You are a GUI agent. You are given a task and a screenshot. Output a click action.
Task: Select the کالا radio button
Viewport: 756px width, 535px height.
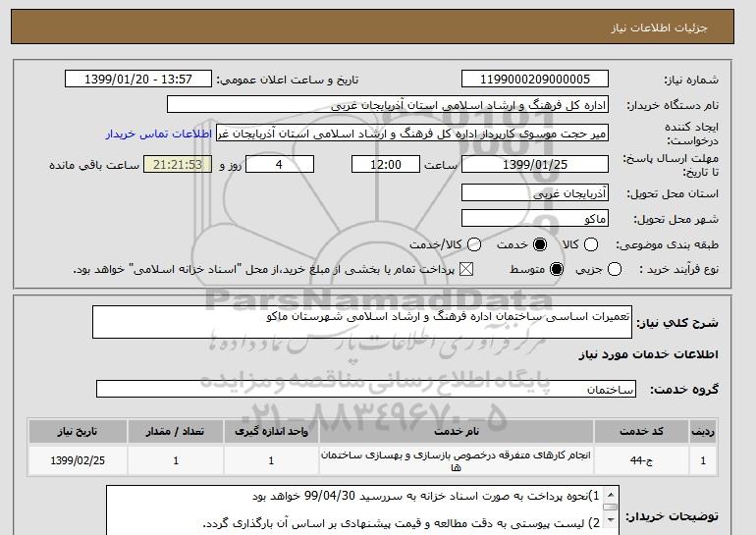591,244
